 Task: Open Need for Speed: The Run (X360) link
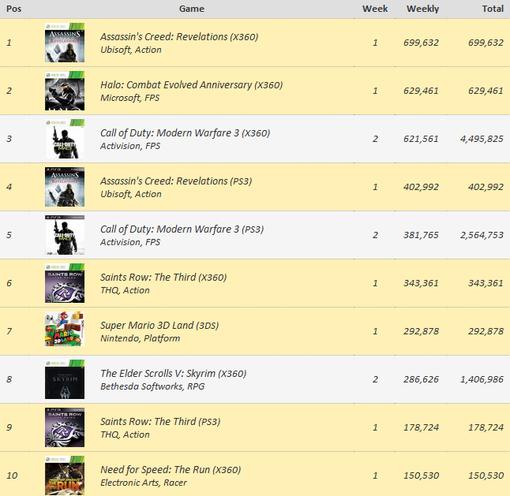(170, 470)
